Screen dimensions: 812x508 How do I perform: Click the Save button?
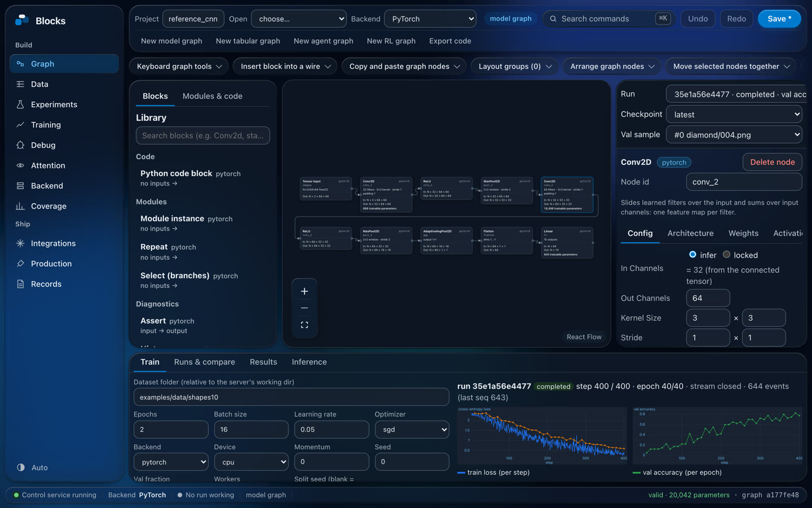(x=779, y=19)
